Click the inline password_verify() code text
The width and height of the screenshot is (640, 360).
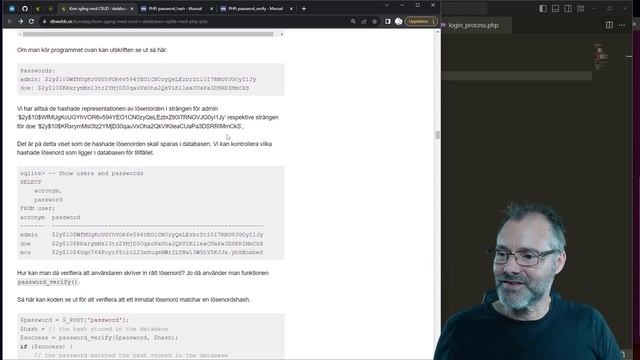[48, 282]
